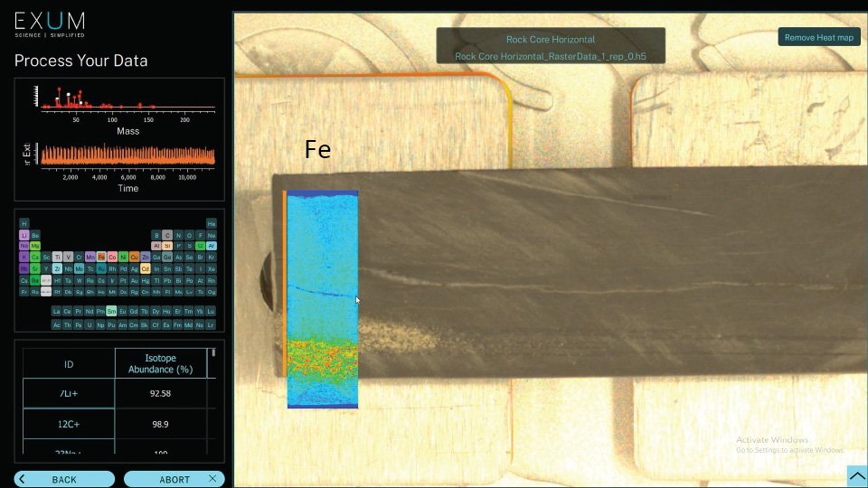Select the Fe element tile

tap(101, 257)
